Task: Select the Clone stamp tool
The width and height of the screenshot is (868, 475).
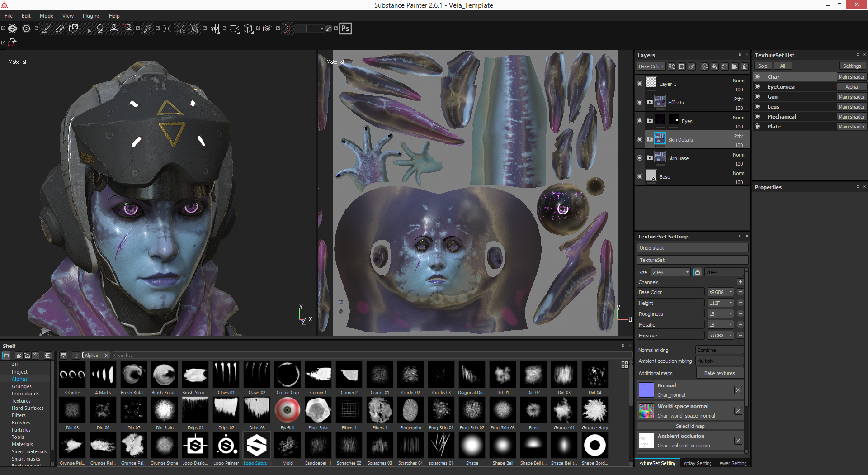Action: tap(114, 28)
